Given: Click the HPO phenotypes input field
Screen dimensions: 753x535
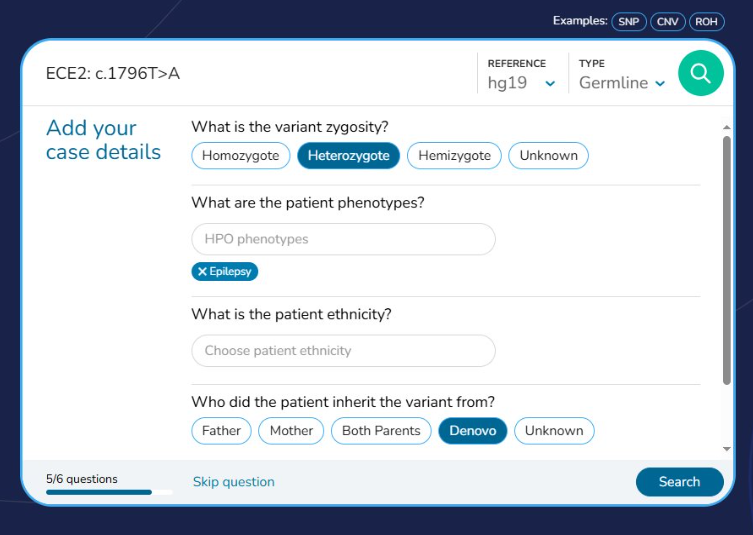Looking at the screenshot, I should 343,239.
